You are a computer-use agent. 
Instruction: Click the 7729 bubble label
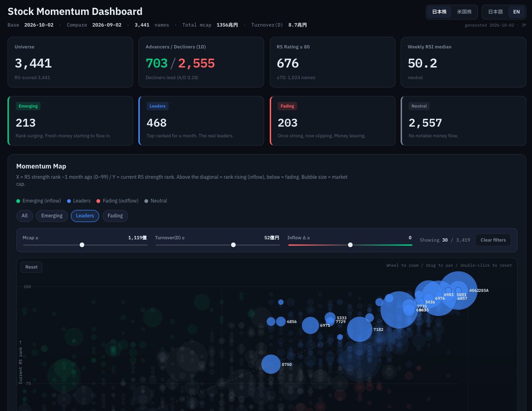point(341,322)
